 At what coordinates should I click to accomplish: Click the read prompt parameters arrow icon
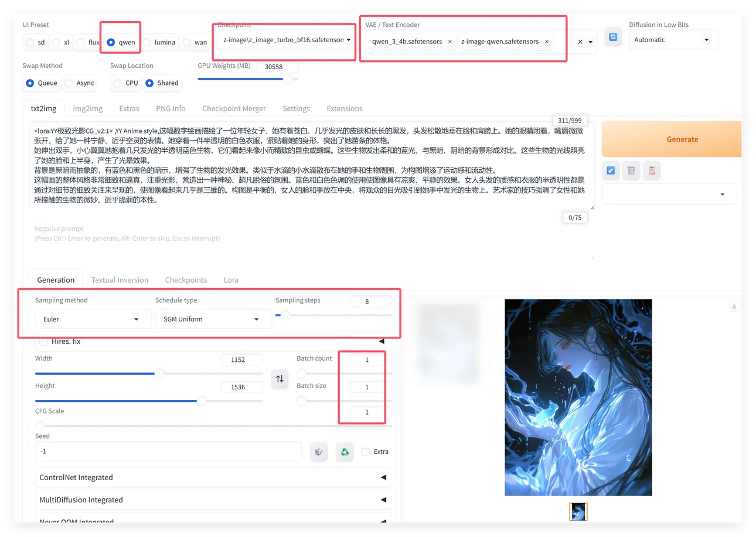click(611, 170)
